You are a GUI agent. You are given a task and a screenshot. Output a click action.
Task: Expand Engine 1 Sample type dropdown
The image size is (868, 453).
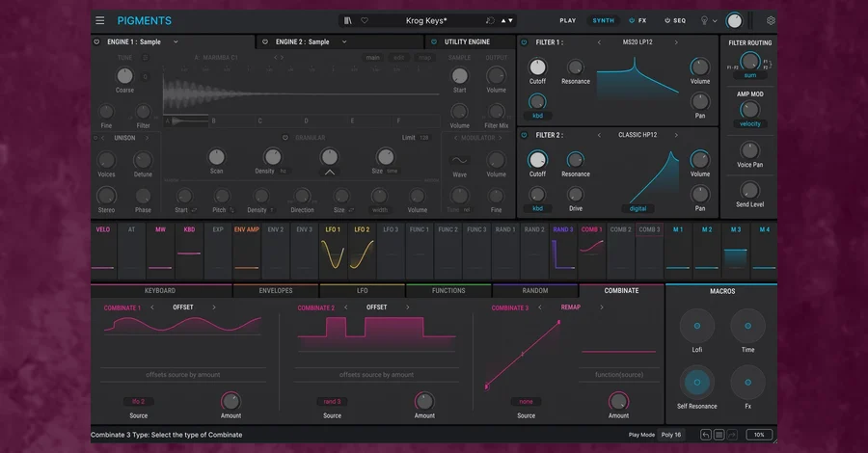click(176, 41)
